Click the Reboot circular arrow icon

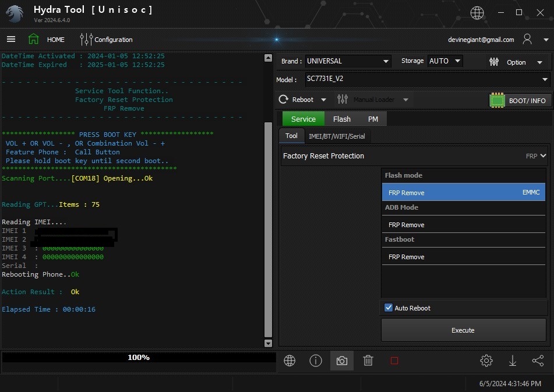pyautogui.click(x=283, y=100)
